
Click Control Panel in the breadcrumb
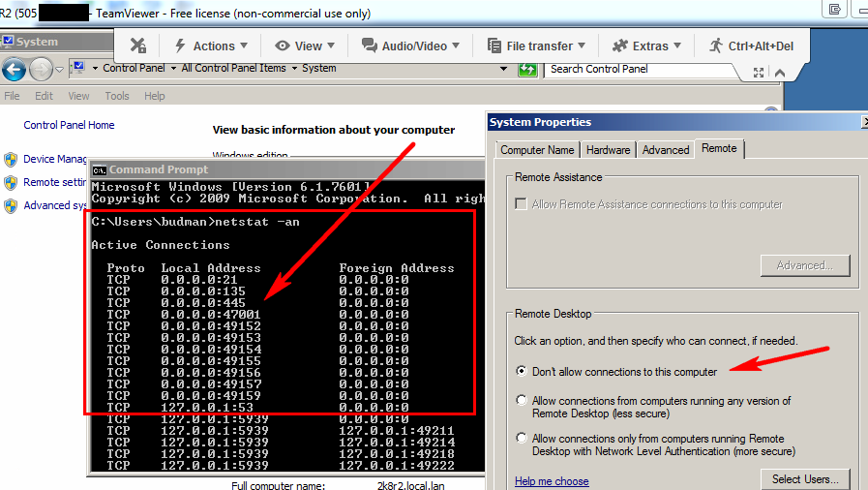tap(134, 68)
